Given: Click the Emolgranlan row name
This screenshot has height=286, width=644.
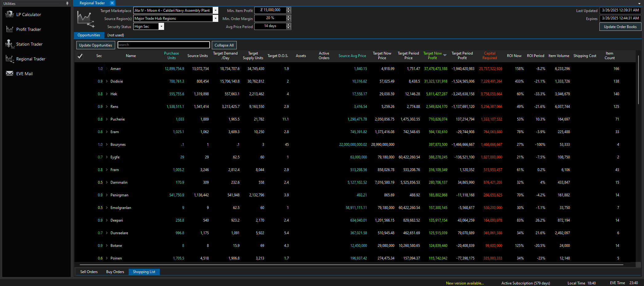Looking at the screenshot, I should tap(121, 208).
